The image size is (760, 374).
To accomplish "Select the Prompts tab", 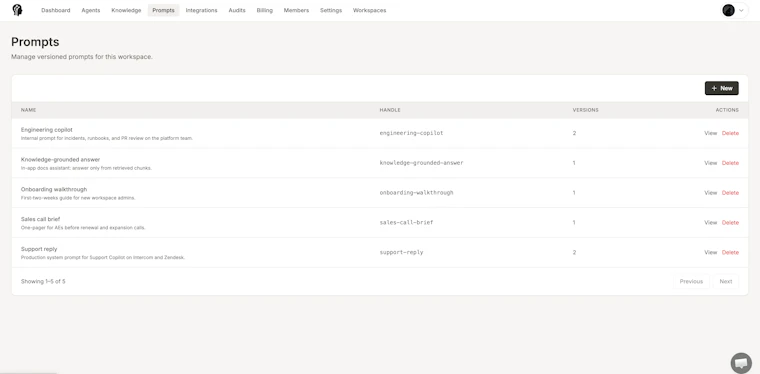I will [x=163, y=10].
